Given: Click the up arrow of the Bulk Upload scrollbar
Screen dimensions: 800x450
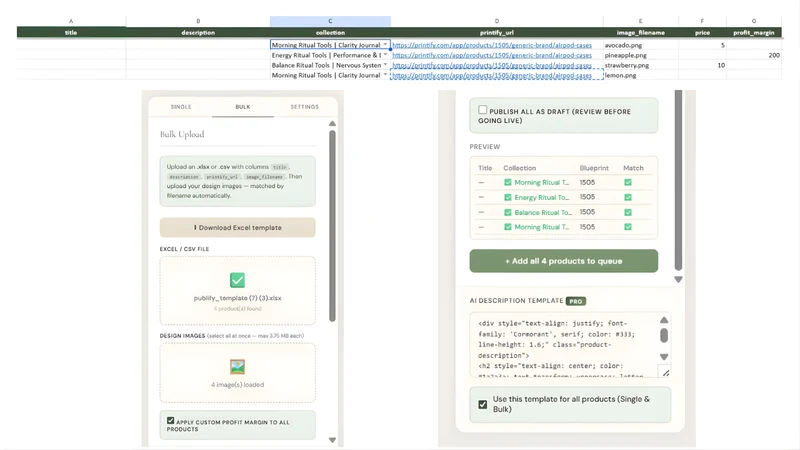Looking at the screenshot, I should click(x=332, y=123).
